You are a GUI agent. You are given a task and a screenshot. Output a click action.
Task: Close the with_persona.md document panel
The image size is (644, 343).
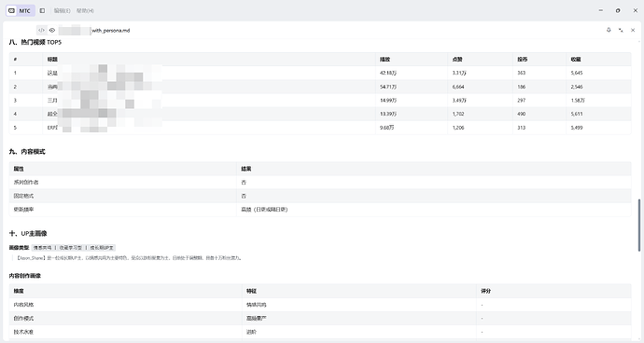click(633, 30)
